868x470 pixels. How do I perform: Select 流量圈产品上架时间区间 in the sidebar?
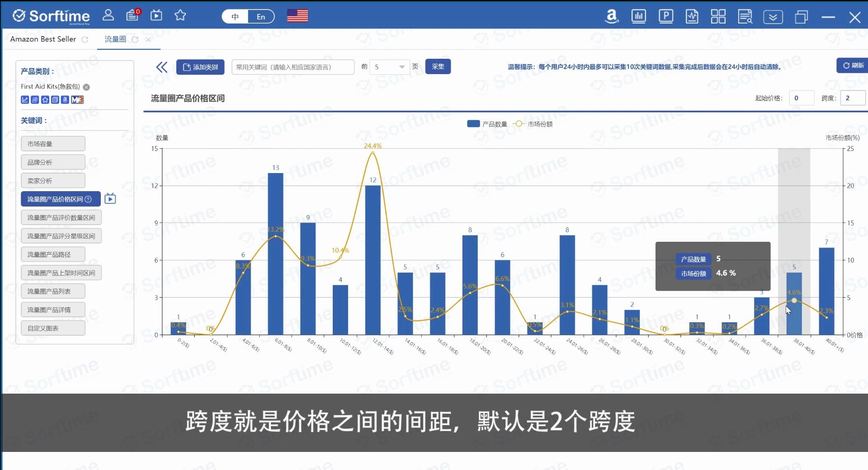point(61,273)
